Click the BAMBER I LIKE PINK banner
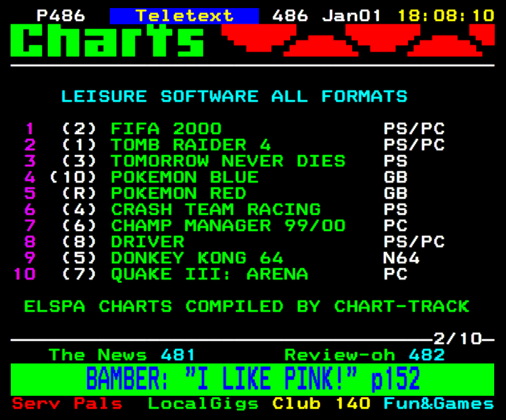Viewport: 506px width, 420px height. (252, 379)
